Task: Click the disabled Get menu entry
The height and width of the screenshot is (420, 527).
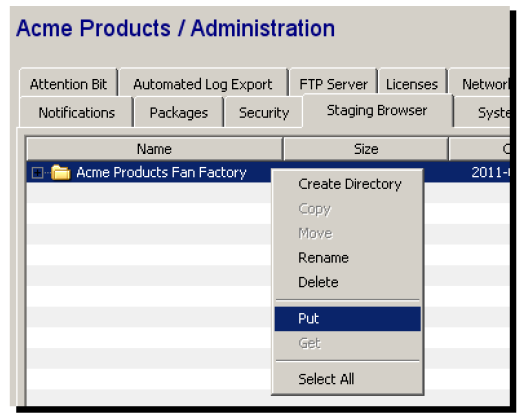Action: (x=348, y=343)
